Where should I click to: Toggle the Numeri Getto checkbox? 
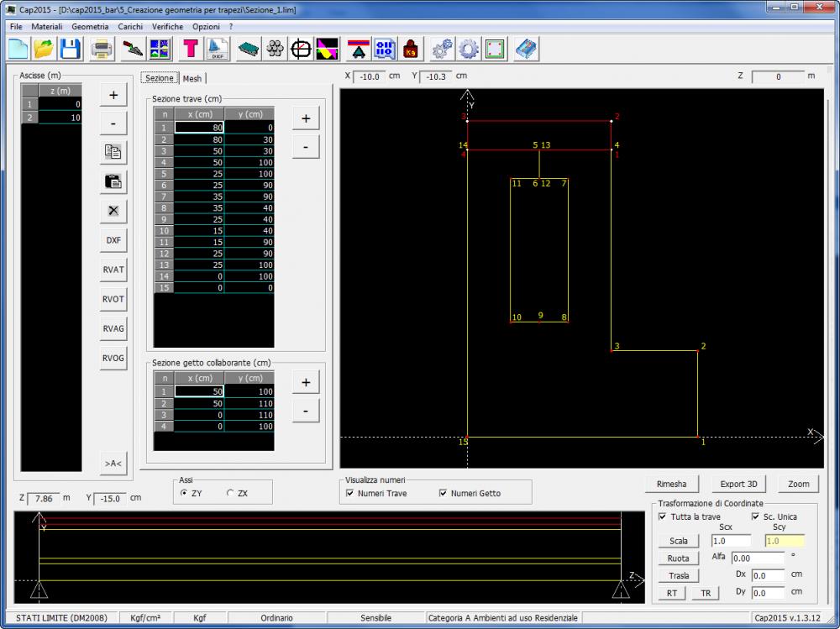point(444,494)
